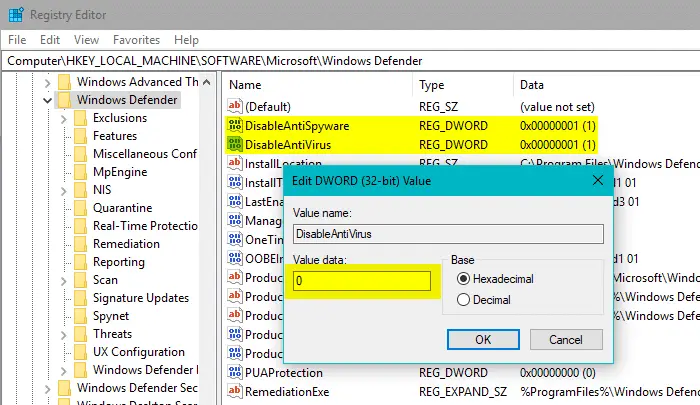Click the Value data input field
The height and width of the screenshot is (405, 700).
coord(362,281)
